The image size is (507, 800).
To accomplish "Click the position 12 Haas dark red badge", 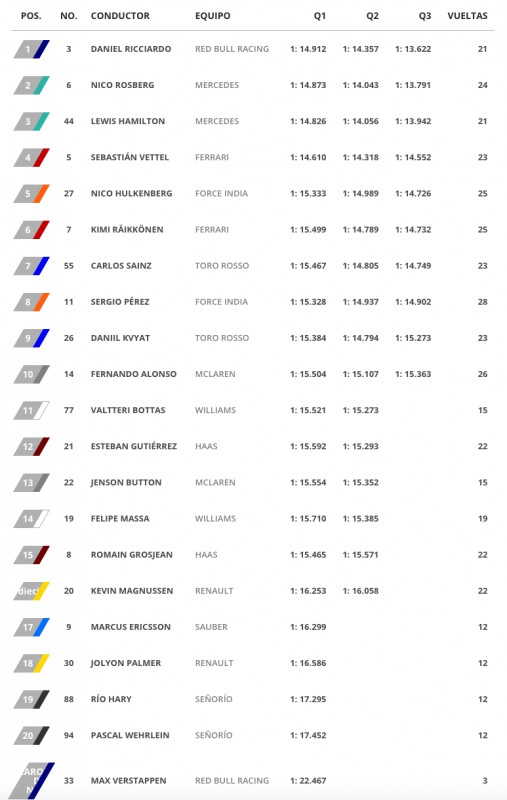I will point(32,446).
